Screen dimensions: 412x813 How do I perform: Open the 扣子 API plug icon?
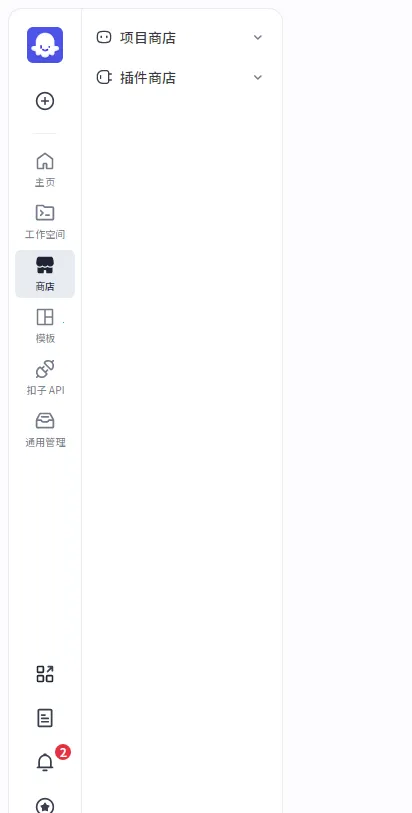click(x=45, y=369)
